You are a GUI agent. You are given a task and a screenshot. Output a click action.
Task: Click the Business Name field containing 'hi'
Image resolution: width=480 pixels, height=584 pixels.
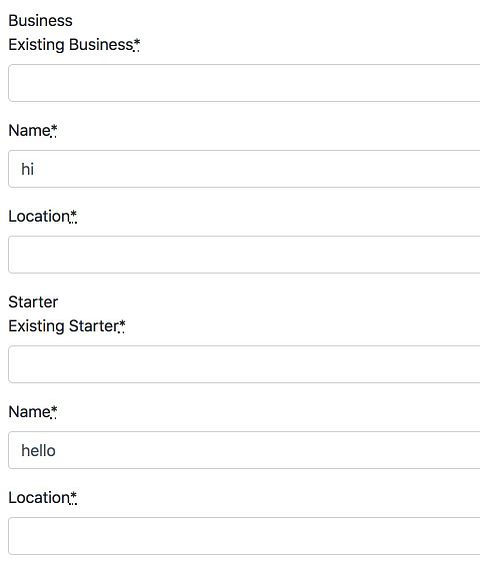[244, 169]
